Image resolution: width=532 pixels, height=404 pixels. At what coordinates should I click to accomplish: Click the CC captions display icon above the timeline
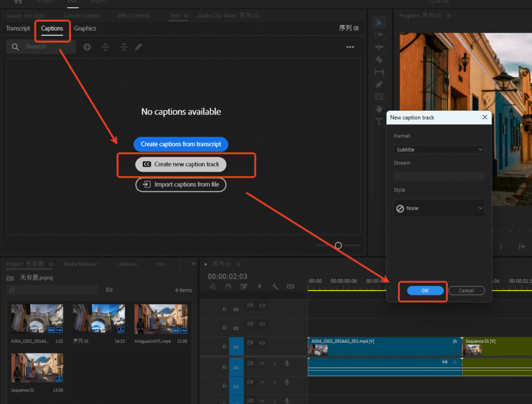(x=291, y=286)
